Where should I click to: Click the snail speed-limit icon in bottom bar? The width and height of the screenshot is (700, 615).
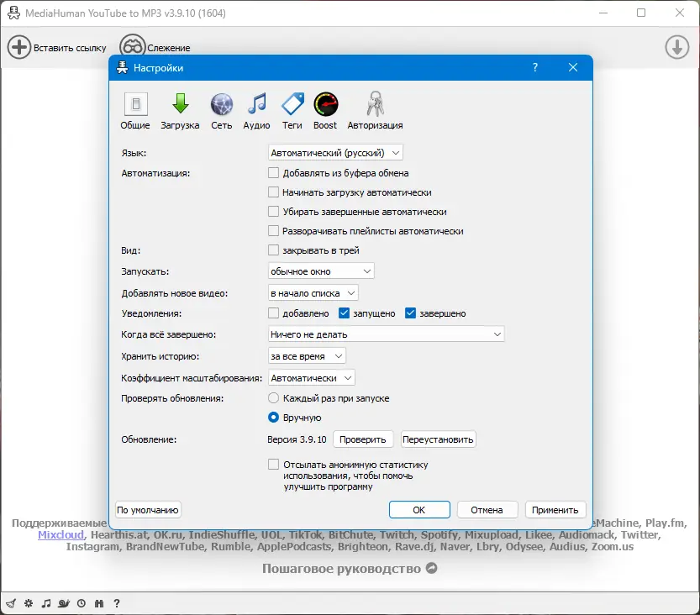click(x=64, y=603)
